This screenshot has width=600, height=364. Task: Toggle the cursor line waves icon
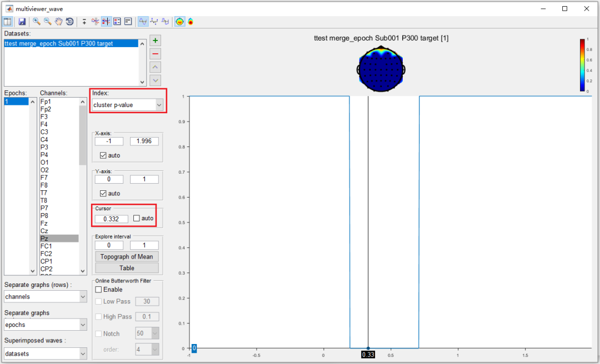tap(106, 22)
